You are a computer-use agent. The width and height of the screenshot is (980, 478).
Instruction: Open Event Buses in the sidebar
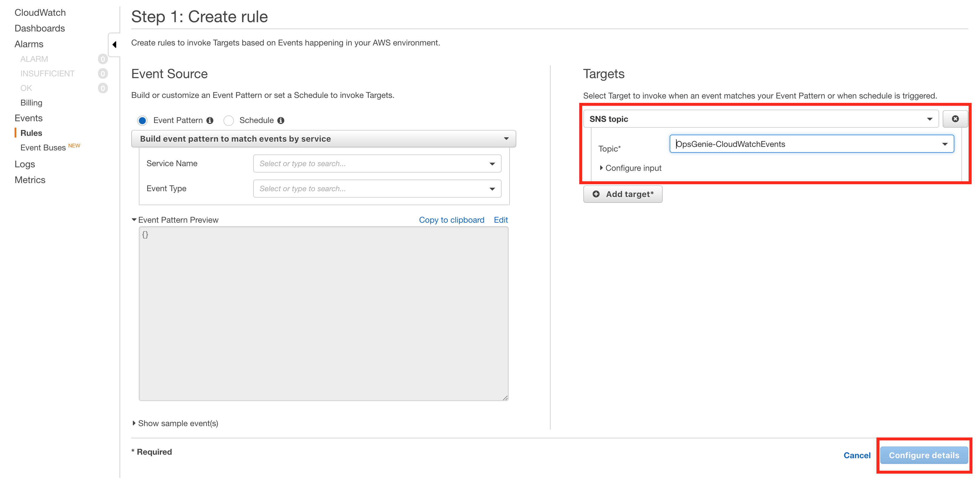(x=43, y=147)
